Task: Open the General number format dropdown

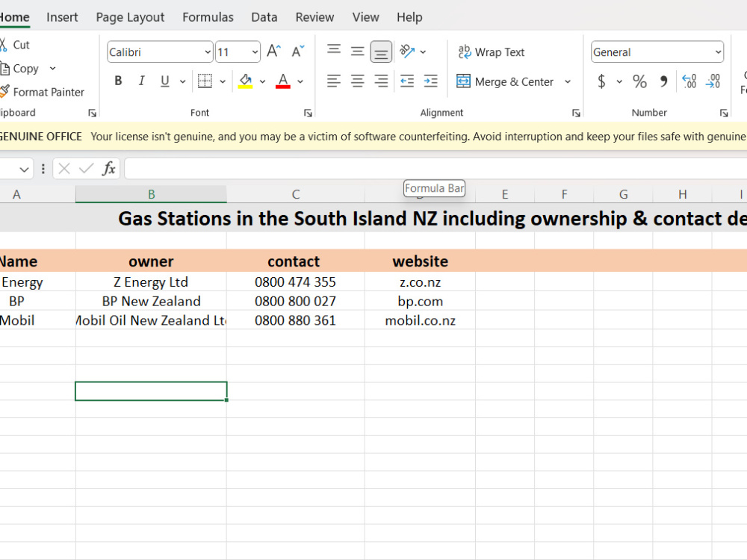Action: pyautogui.click(x=719, y=52)
